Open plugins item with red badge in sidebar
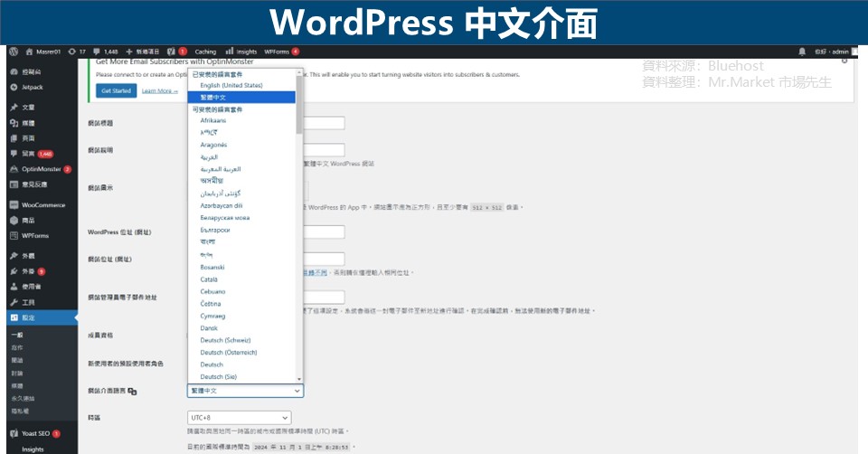The width and height of the screenshot is (868, 454). coord(28,271)
